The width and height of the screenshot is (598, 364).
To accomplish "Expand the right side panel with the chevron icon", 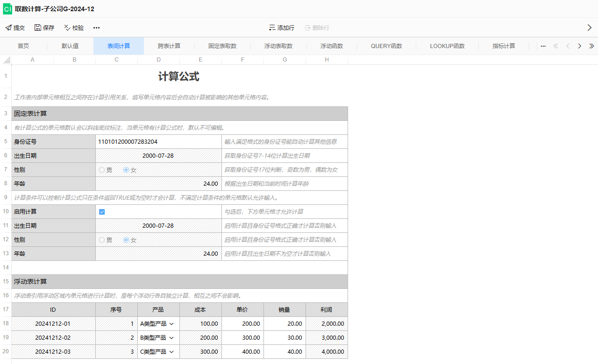I will [x=590, y=28].
